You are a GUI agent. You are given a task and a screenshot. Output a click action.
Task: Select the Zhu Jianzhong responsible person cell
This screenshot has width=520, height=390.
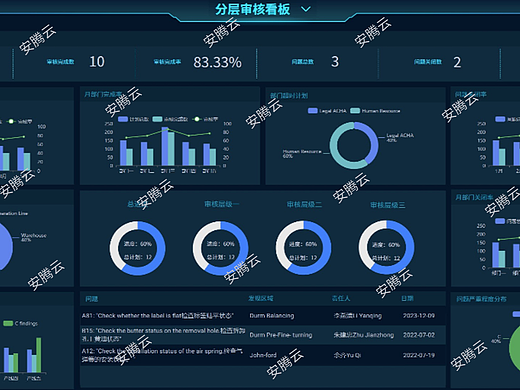(364, 335)
